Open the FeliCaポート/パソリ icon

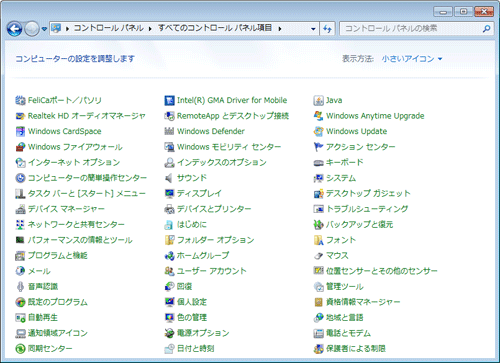point(20,100)
